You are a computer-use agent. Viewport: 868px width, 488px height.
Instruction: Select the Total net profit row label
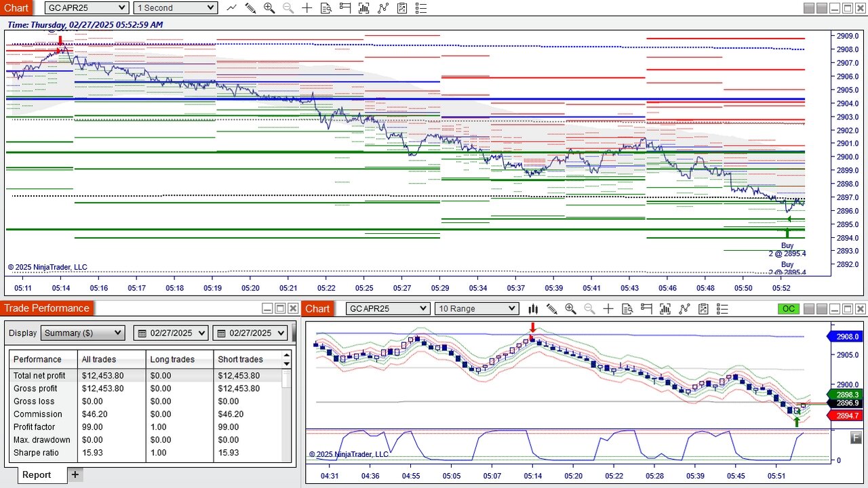coord(39,376)
